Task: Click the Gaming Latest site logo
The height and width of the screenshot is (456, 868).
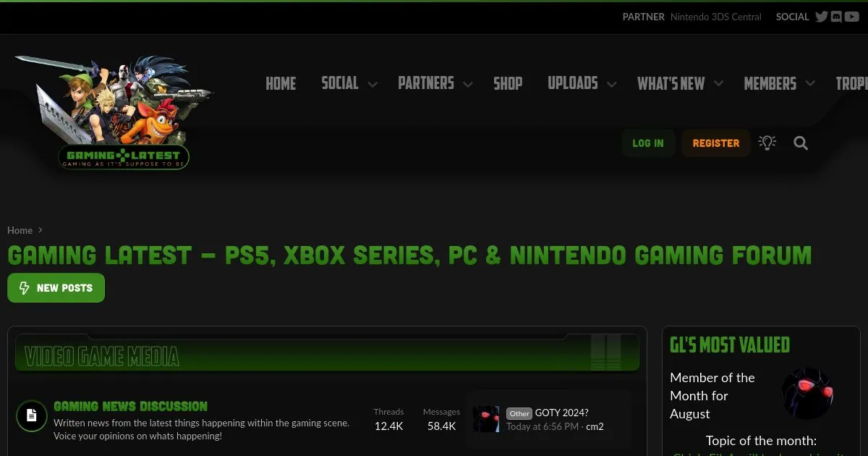Action: (x=116, y=112)
